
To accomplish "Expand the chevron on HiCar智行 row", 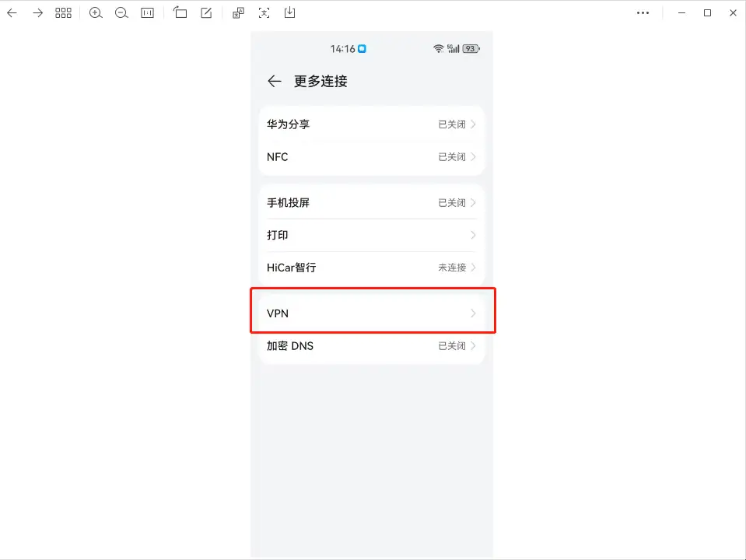I will click(473, 268).
